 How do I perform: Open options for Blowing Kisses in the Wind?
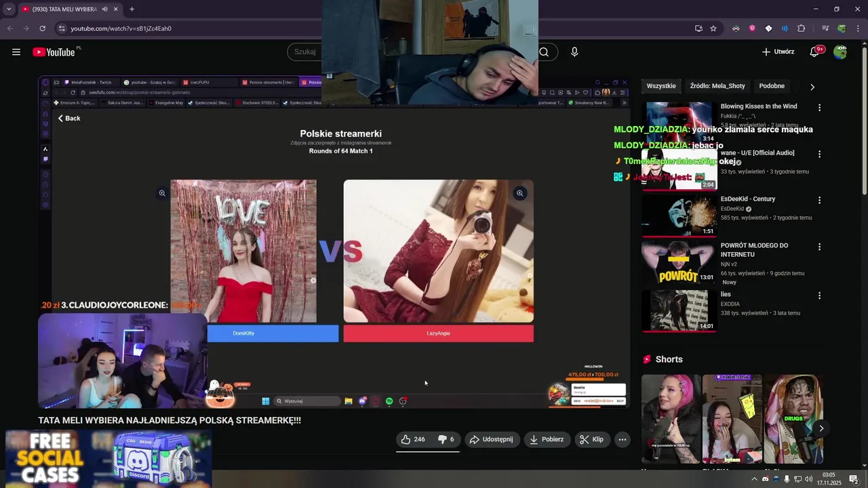(x=819, y=108)
